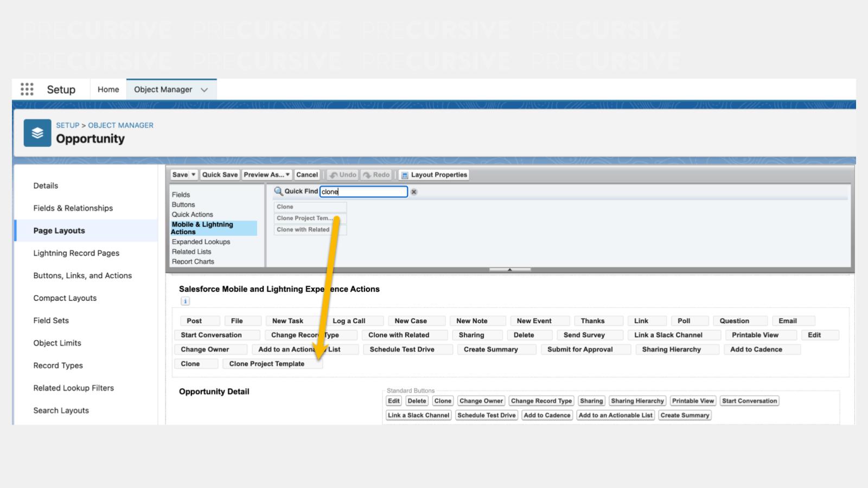Click the Quick Find magnifier icon

[x=278, y=191]
